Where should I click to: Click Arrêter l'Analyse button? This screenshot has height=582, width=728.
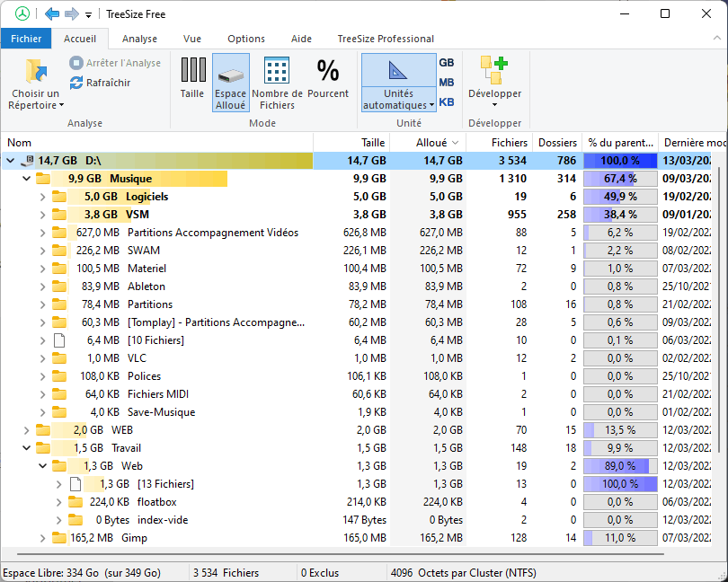point(115,63)
